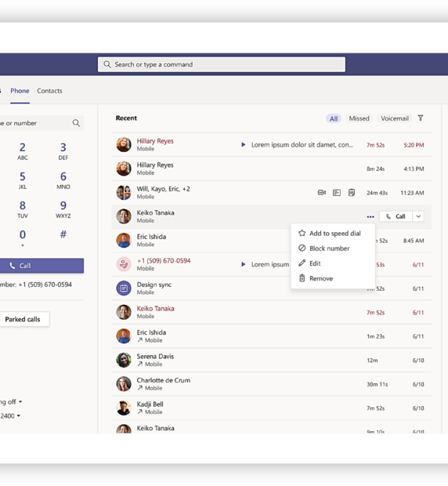This screenshot has width=448, height=486.
Task: Open the video recording icon for Will, Kayo, Eric call
Action: click(x=322, y=193)
